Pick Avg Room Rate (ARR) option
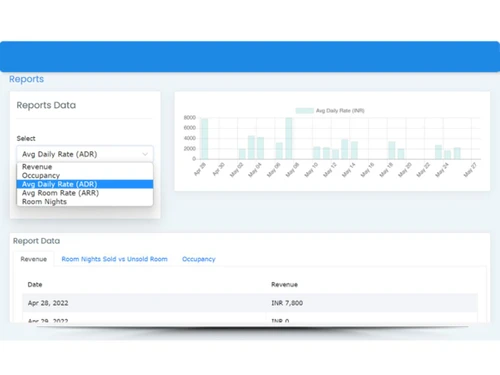The height and width of the screenshot is (375, 500). point(85,193)
